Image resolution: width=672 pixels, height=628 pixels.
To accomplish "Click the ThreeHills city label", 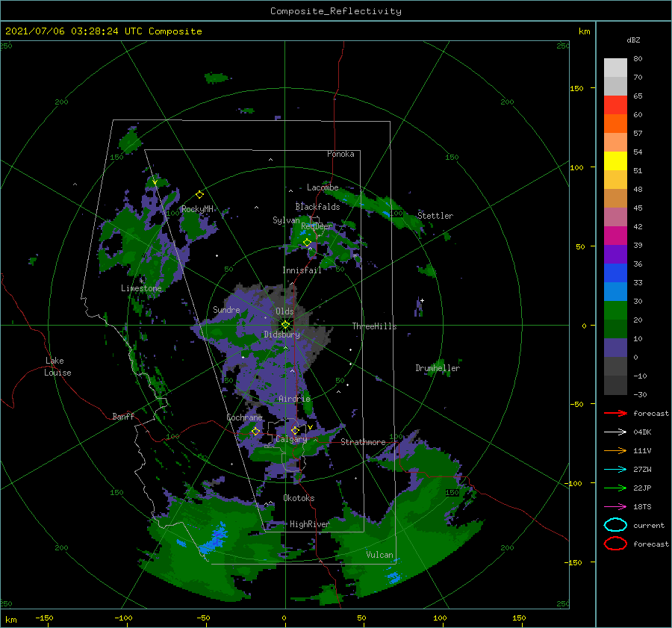I will point(374,326).
